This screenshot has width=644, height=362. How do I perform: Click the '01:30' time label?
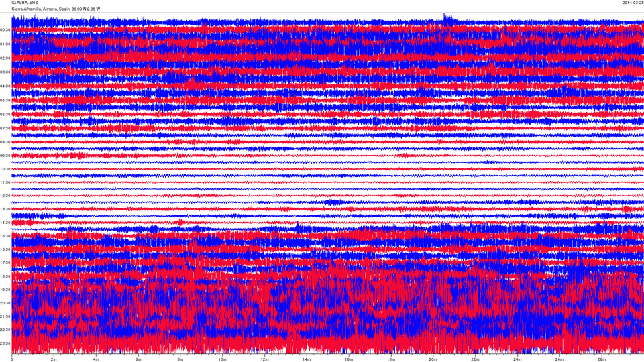(x=5, y=44)
